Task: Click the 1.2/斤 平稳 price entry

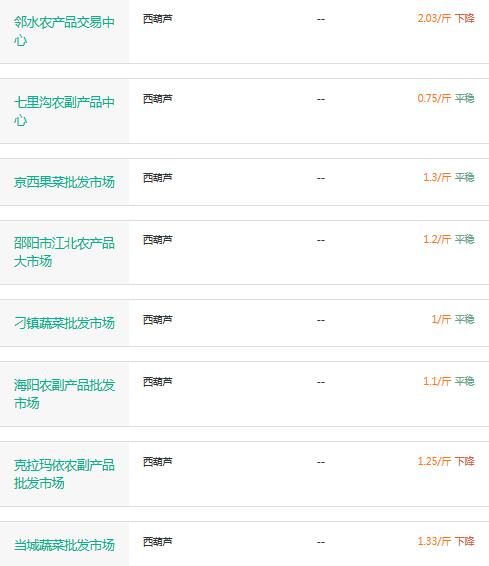Action: (x=449, y=239)
